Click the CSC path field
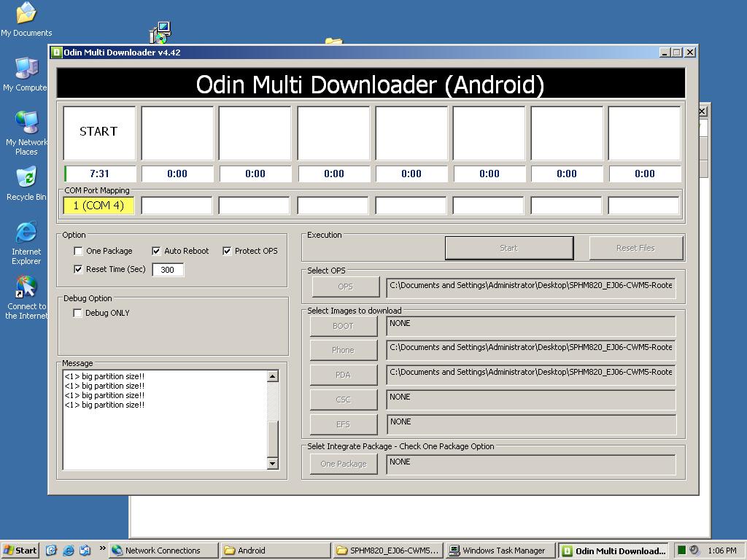This screenshot has height=560, width=747. (531, 400)
